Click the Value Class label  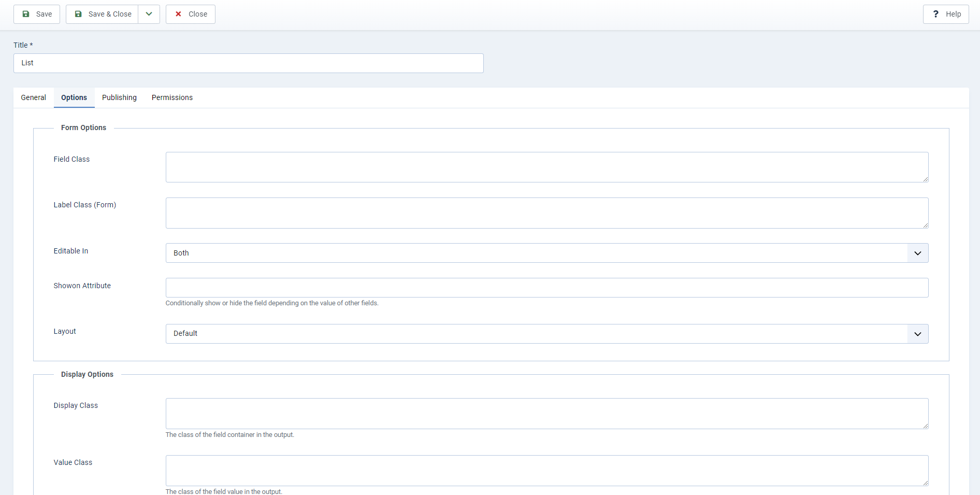tap(73, 462)
